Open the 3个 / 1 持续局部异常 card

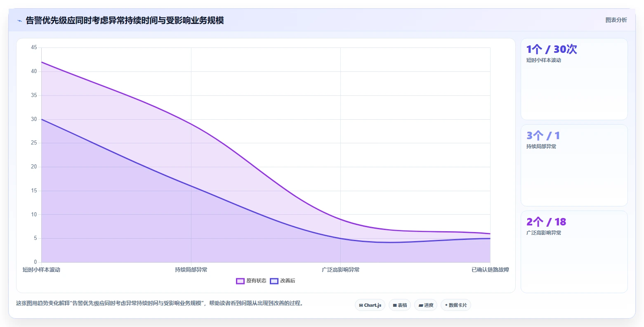pos(574,166)
